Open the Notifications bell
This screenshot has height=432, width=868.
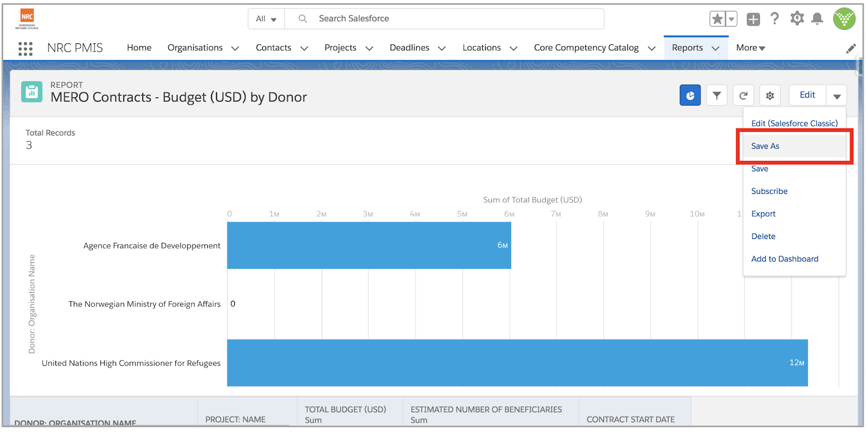(x=817, y=19)
